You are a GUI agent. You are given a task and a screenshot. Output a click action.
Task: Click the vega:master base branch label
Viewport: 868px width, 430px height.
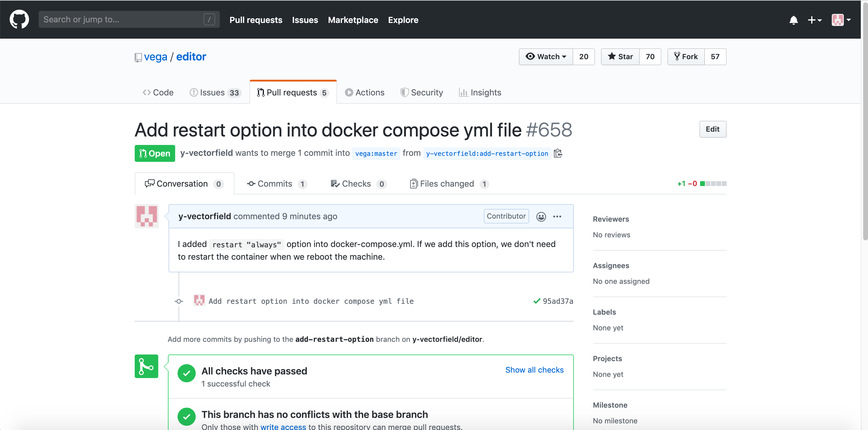pos(376,153)
